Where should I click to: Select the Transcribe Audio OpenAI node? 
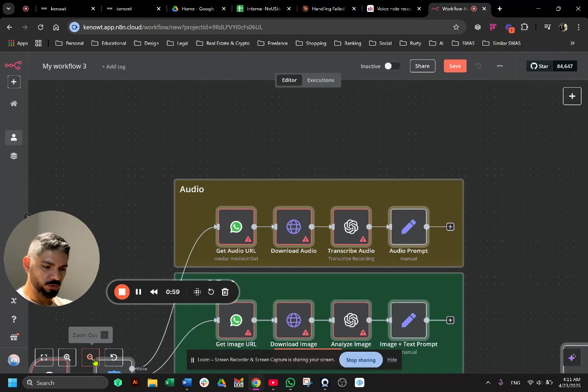click(351, 226)
